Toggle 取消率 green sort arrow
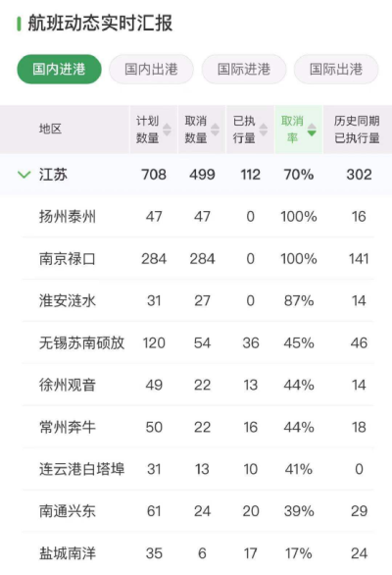Viewport: 392px width, 575px height. coord(312,130)
